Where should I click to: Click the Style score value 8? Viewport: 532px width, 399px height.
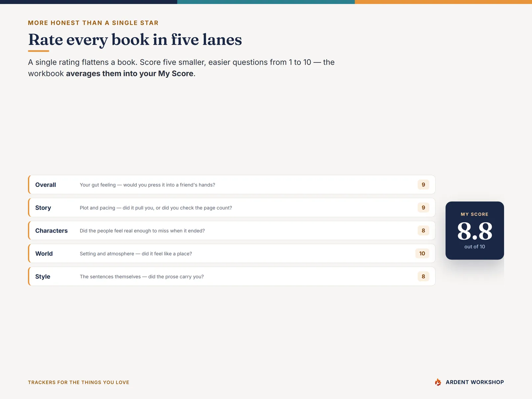[423, 276]
